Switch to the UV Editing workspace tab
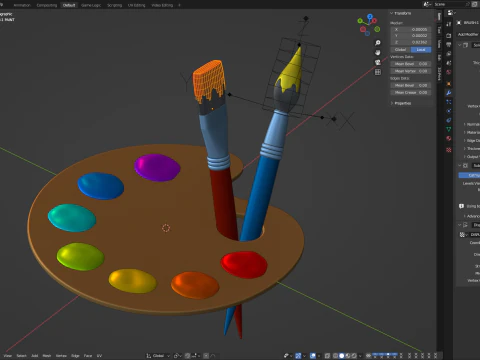 (x=137, y=5)
